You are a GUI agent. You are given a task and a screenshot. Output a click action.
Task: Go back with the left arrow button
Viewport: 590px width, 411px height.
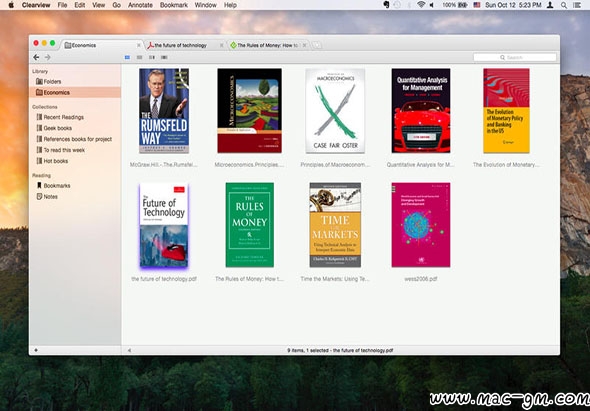tap(36, 57)
